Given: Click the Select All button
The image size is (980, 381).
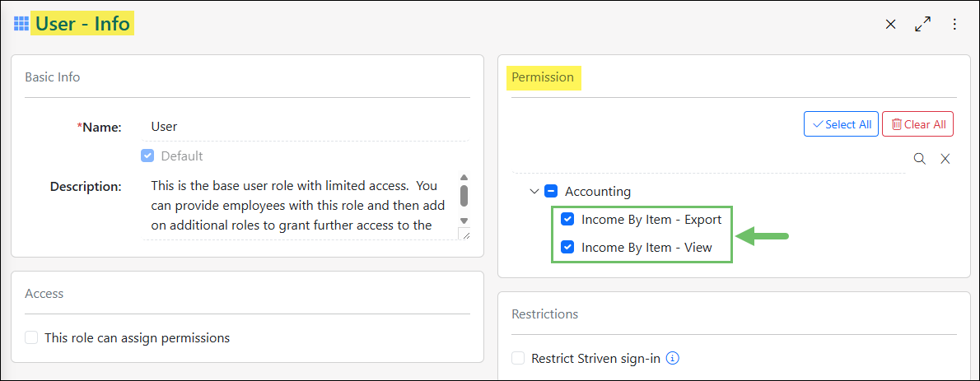Looking at the screenshot, I should click(842, 124).
